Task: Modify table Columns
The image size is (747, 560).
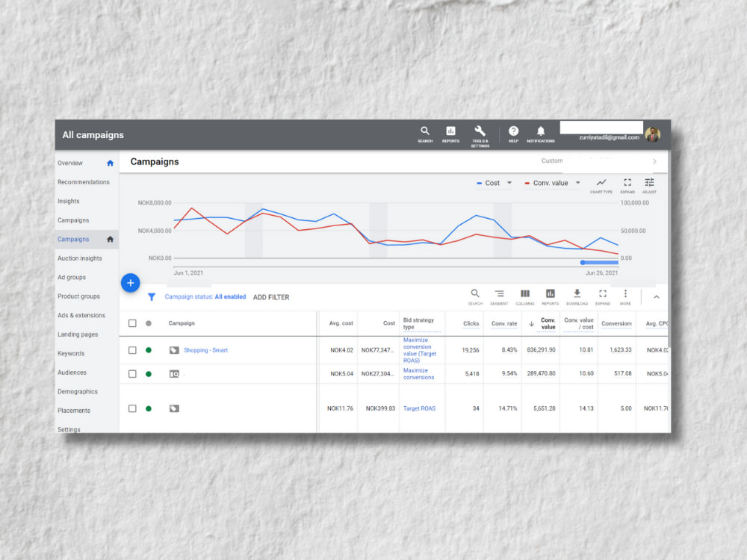Action: click(x=525, y=296)
